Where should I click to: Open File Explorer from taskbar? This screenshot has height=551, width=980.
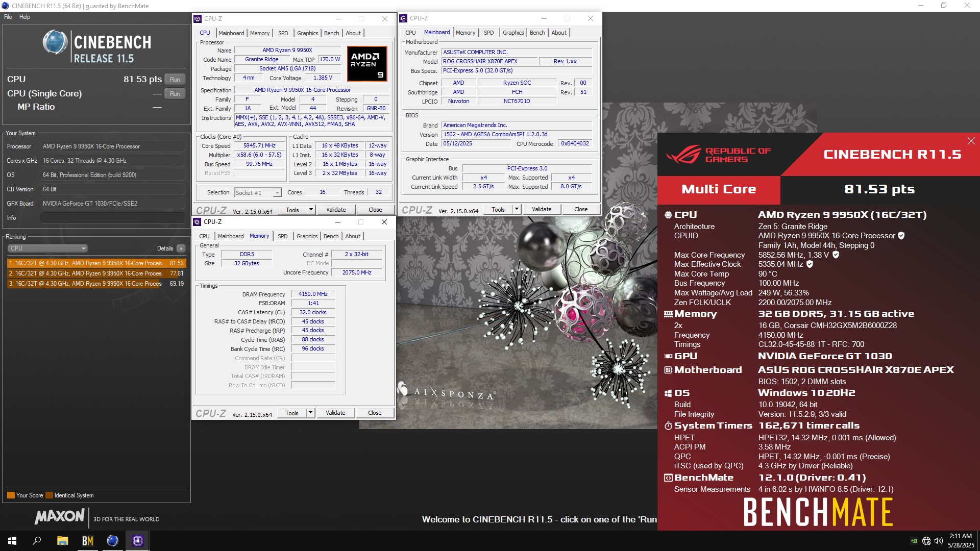tap(62, 541)
